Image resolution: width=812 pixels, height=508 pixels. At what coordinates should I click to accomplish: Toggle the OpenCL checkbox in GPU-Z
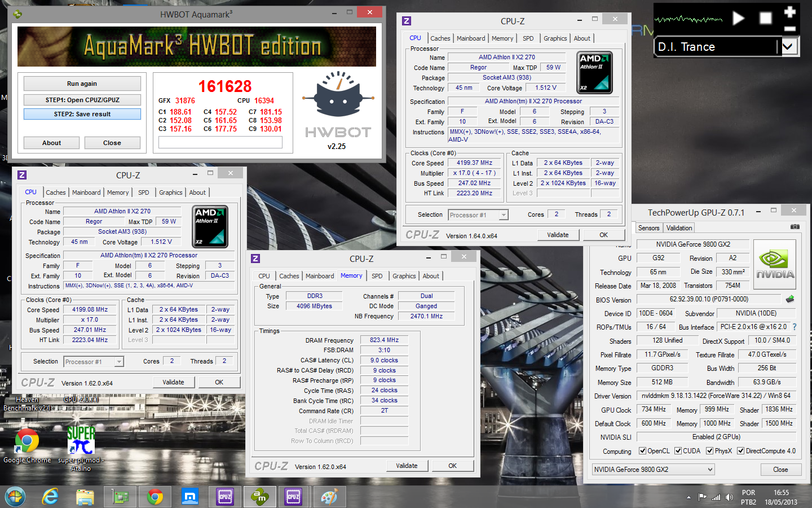tap(642, 451)
